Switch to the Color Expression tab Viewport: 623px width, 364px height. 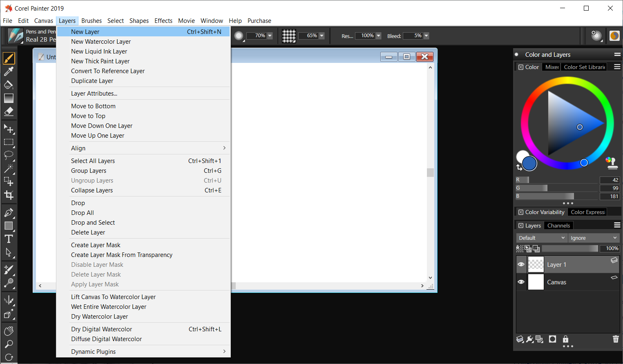[x=588, y=212]
